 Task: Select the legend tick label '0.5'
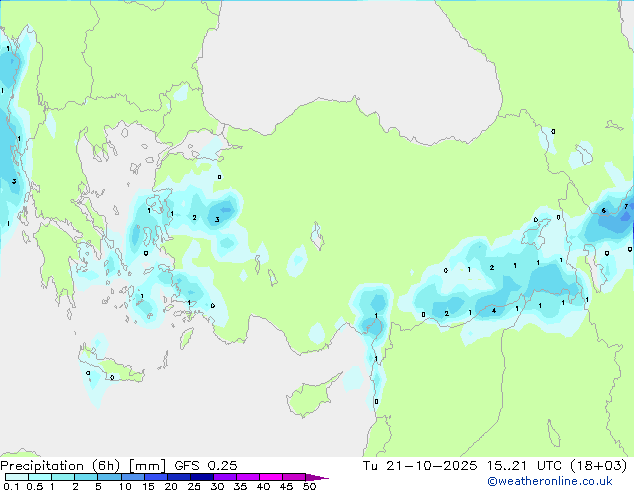35,486
